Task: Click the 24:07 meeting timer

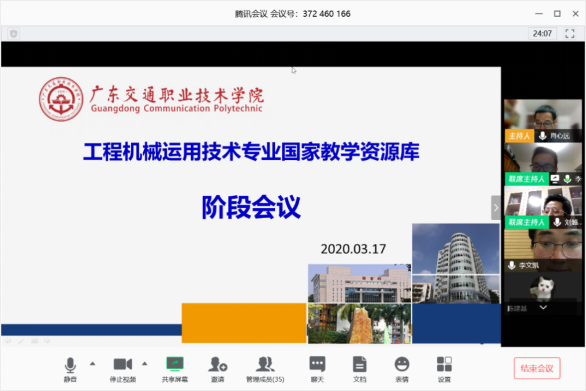Action: pos(542,34)
